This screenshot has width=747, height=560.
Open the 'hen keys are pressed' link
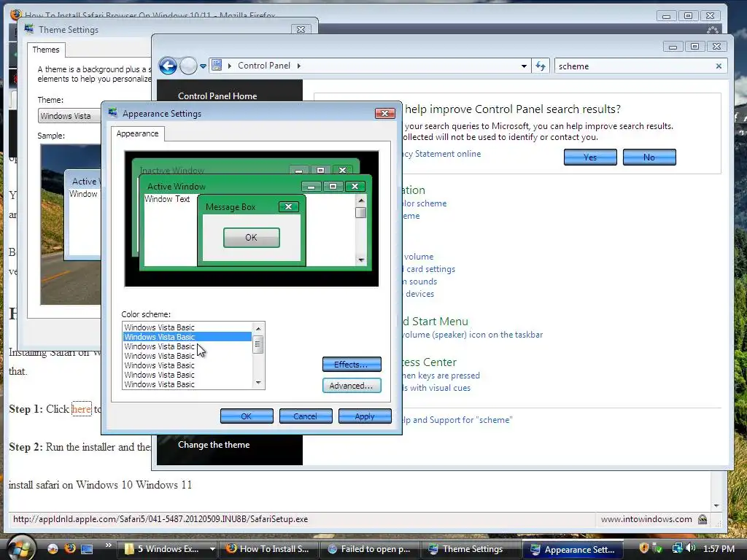click(x=441, y=376)
